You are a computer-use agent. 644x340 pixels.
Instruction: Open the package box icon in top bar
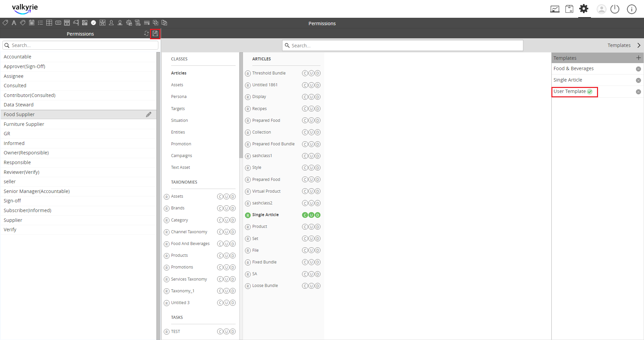coord(569,9)
